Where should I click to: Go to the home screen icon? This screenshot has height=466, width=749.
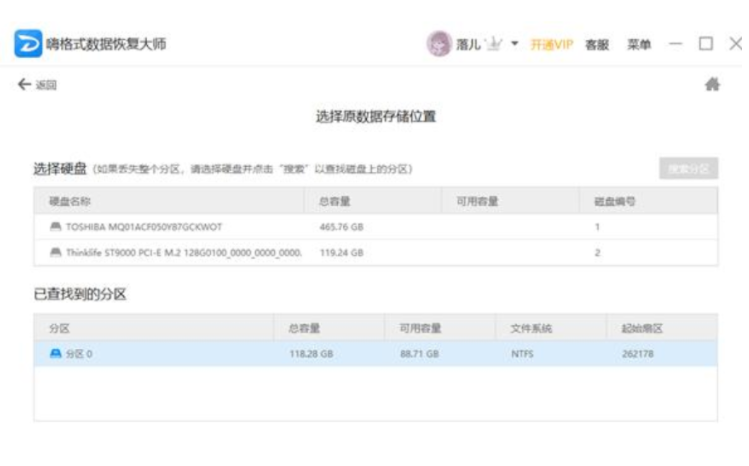coord(713,86)
